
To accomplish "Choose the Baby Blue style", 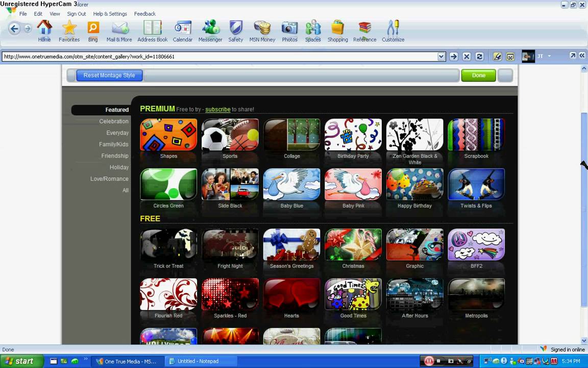I will (x=292, y=185).
